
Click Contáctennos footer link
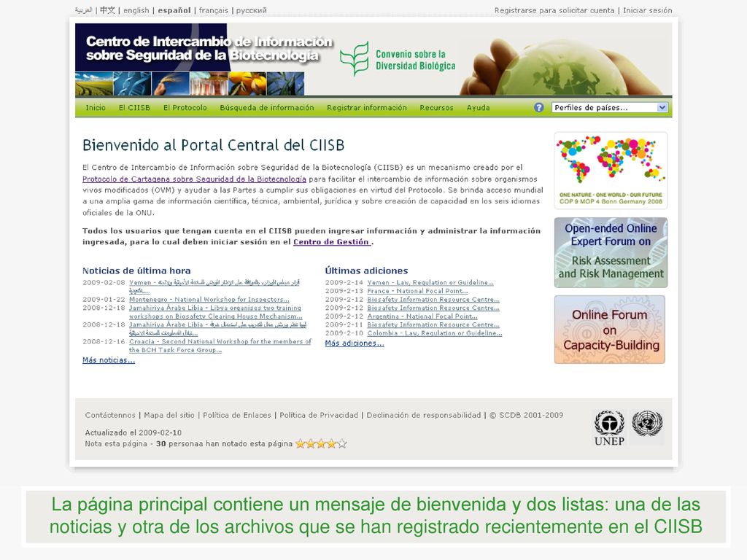click(x=110, y=415)
